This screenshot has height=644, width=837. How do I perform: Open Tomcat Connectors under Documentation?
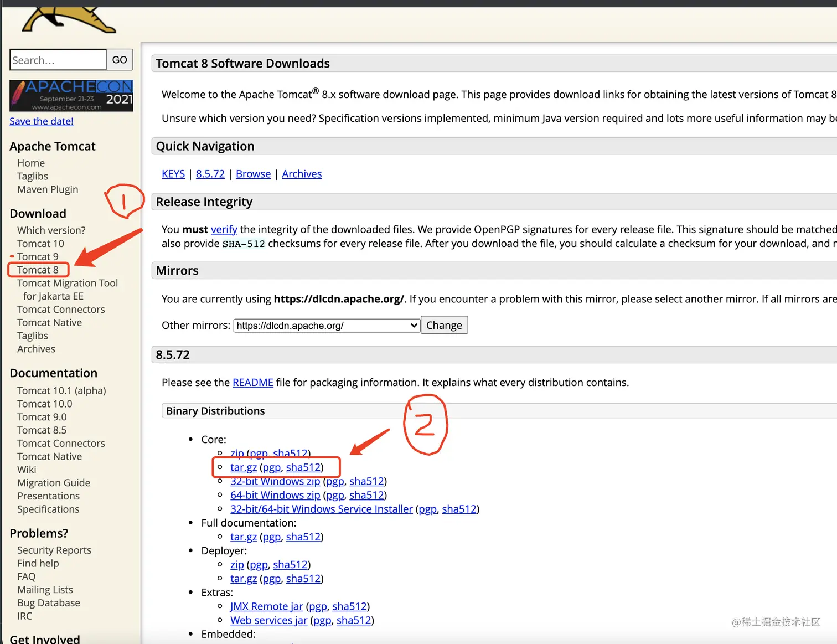61,444
